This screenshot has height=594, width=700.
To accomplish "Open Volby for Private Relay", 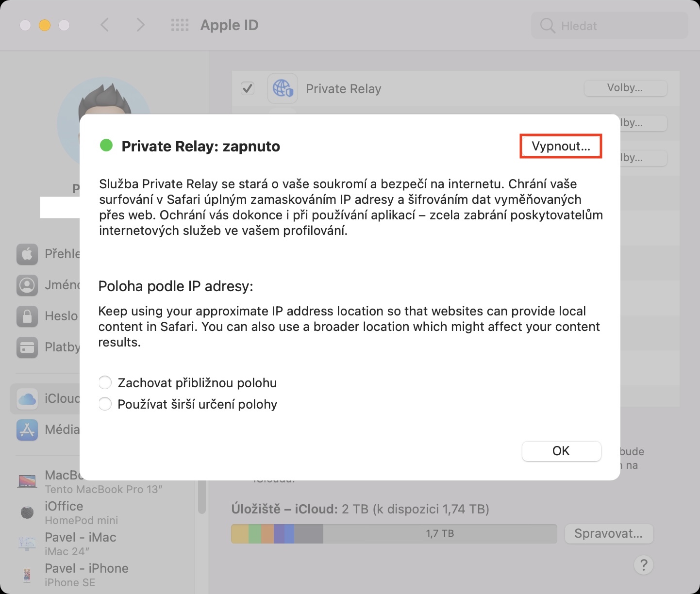I will pos(625,88).
